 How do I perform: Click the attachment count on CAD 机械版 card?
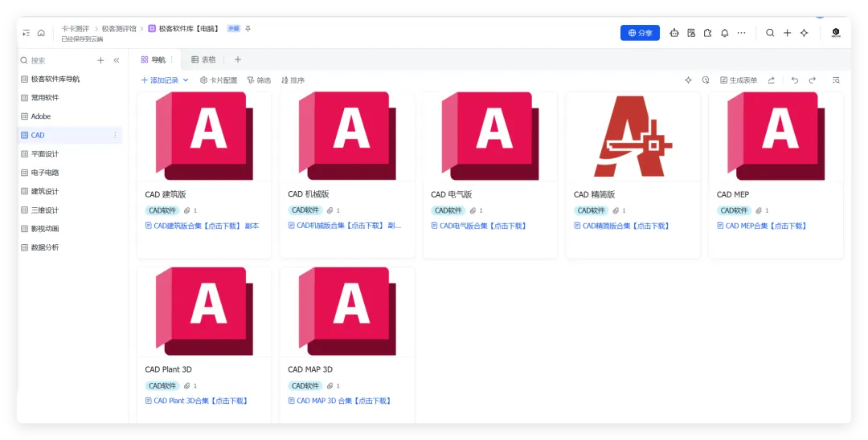click(334, 210)
